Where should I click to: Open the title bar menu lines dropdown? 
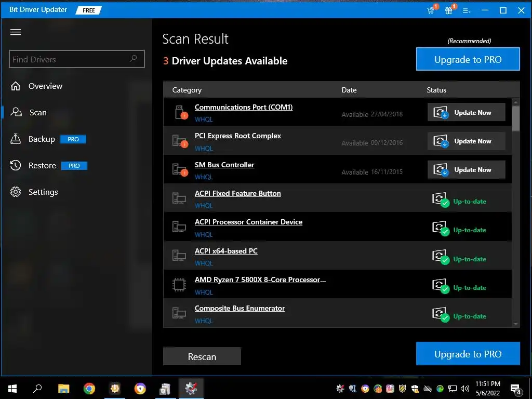[467, 11]
